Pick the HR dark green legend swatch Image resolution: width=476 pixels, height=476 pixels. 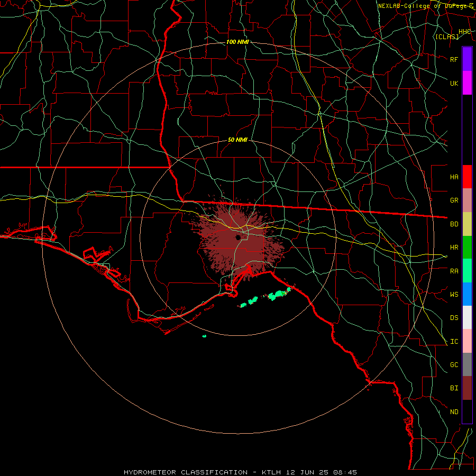(467, 248)
